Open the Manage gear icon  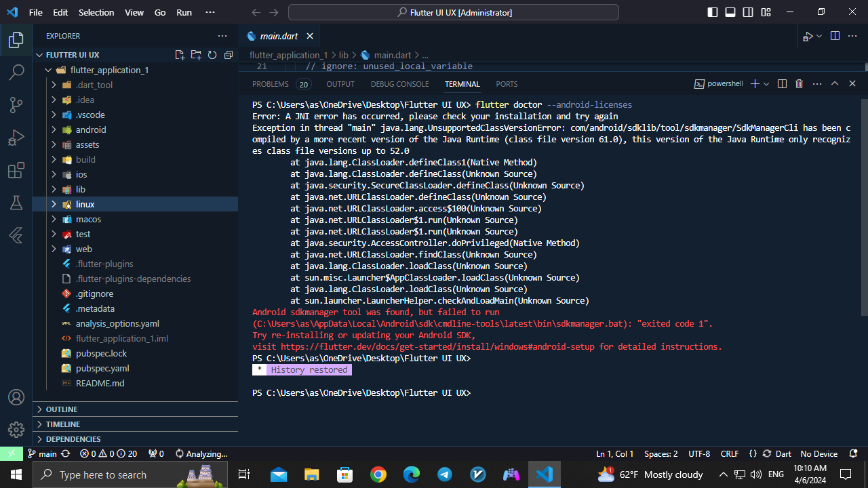pyautogui.click(x=16, y=430)
